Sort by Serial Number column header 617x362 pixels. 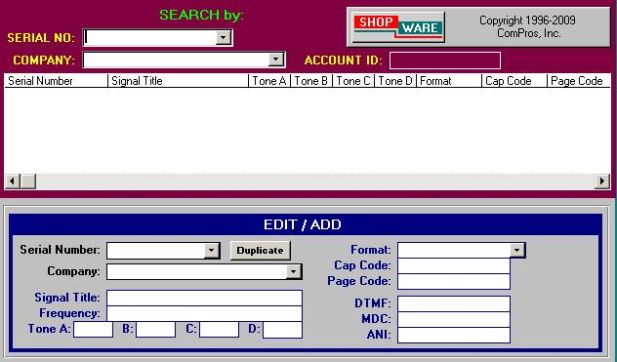click(56, 81)
